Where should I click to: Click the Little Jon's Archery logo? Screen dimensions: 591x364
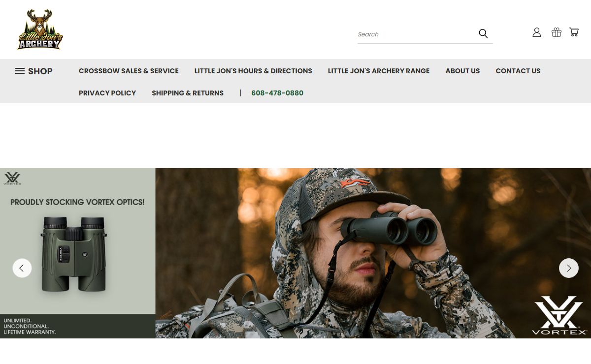coord(40,30)
